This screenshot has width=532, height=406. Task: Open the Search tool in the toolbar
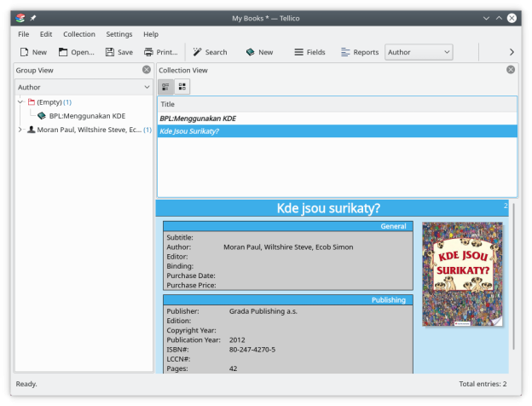click(x=198, y=52)
